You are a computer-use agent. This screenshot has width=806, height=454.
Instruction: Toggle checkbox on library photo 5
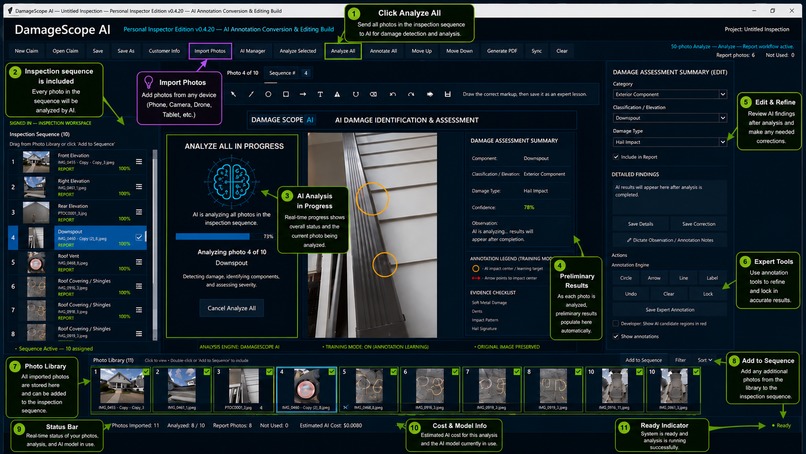point(393,371)
